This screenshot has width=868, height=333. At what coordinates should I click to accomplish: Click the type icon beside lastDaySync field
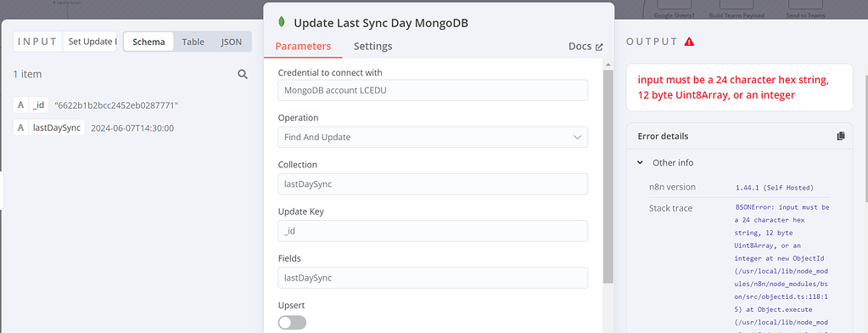coord(20,128)
